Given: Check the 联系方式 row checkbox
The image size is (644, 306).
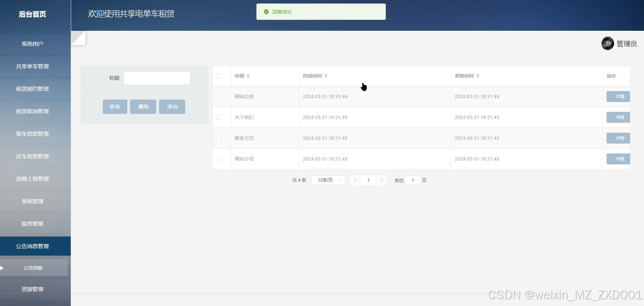Looking at the screenshot, I should [x=219, y=138].
